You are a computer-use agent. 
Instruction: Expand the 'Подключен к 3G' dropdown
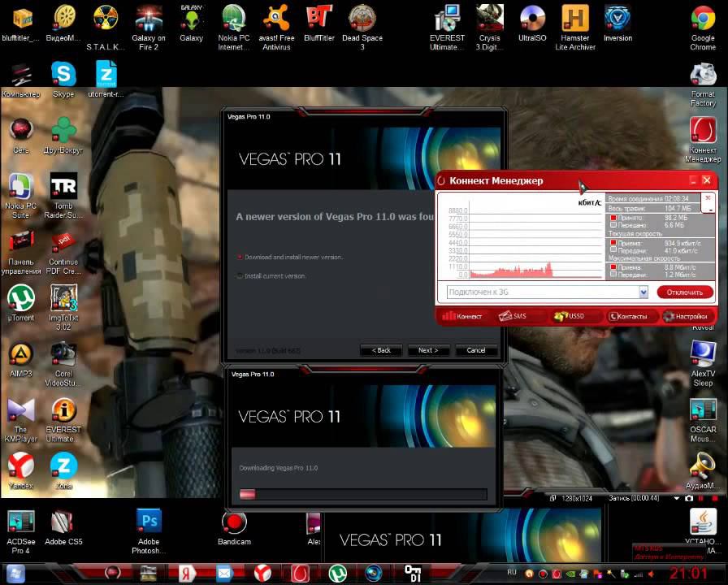(x=643, y=292)
